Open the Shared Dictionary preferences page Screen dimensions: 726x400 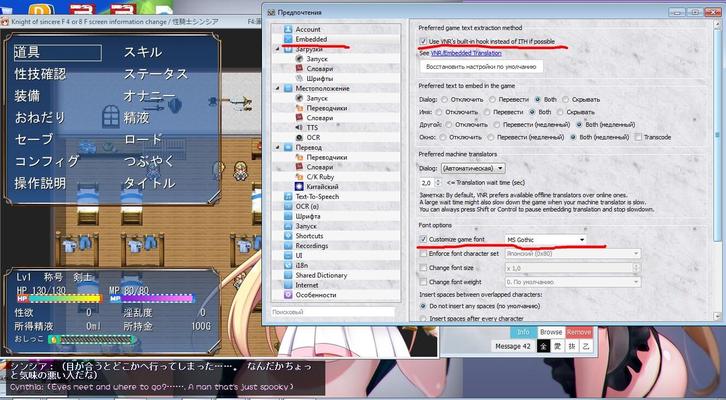321,275
